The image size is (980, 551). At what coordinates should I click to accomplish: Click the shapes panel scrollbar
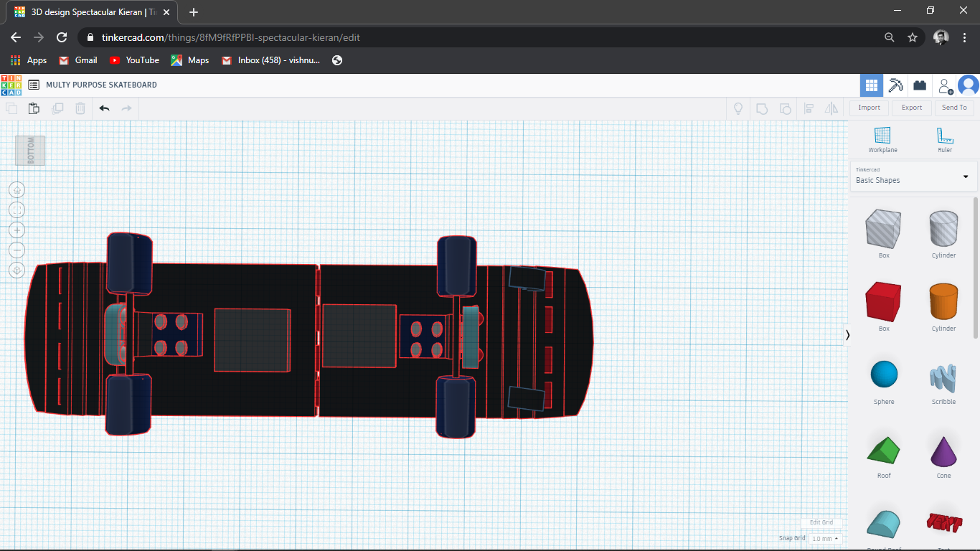point(976,267)
